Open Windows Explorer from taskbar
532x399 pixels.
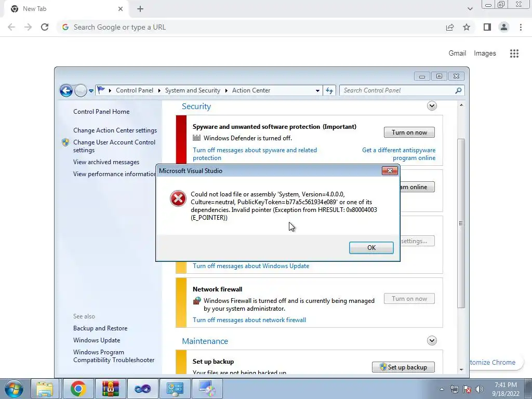point(45,389)
